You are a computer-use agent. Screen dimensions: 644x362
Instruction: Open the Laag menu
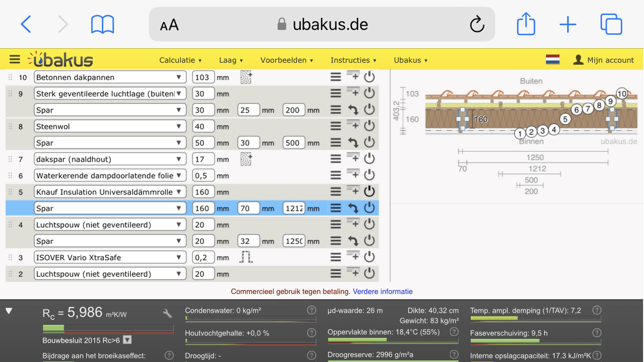pos(231,60)
